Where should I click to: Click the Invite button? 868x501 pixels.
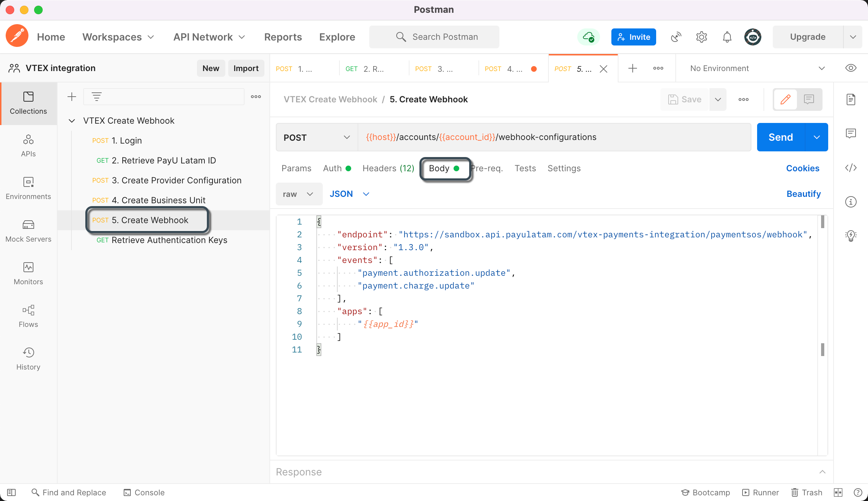633,37
